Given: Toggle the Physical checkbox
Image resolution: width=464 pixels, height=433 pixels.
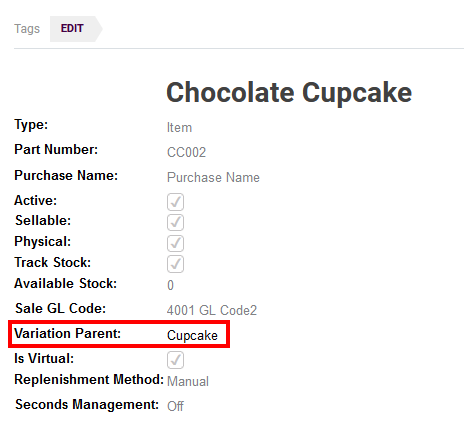Looking at the screenshot, I should tap(175, 243).
